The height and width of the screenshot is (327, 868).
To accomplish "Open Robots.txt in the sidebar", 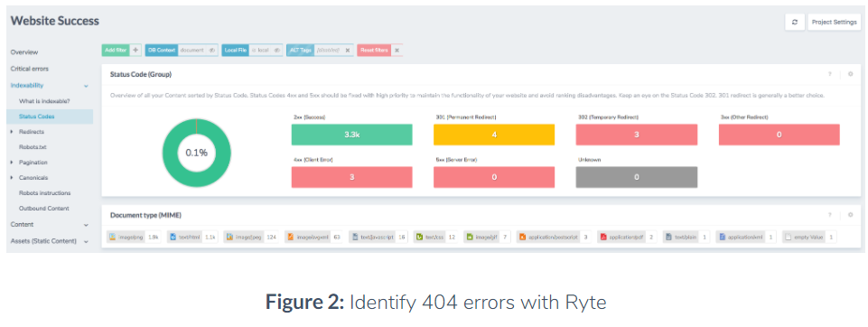I will point(33,147).
